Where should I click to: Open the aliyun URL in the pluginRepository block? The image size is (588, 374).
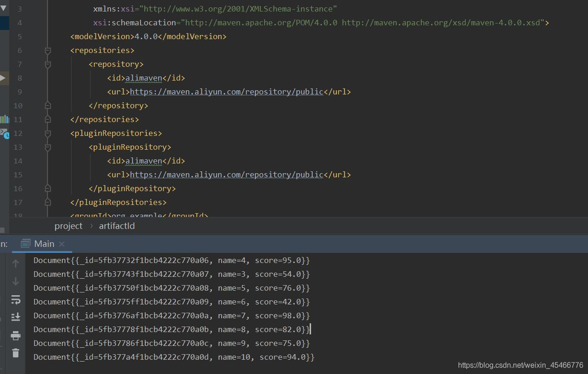(227, 175)
